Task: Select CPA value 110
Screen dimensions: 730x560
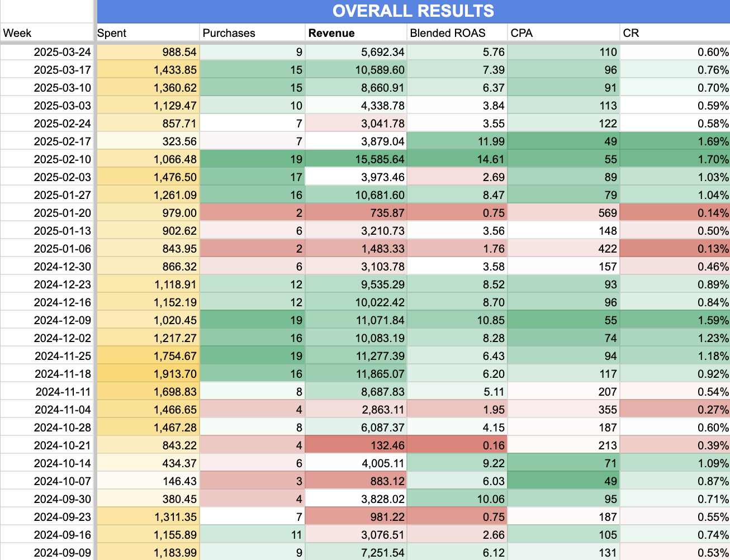Action: [564, 52]
